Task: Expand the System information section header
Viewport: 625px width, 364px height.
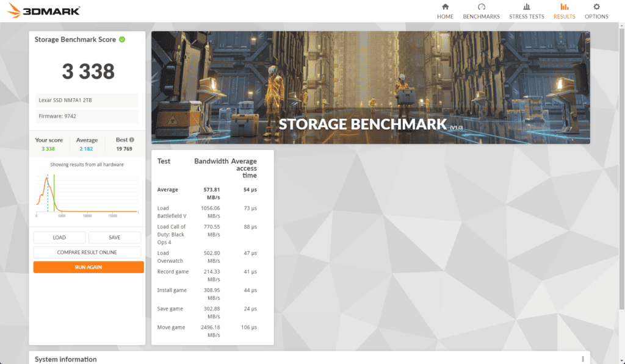Action: tap(66, 359)
